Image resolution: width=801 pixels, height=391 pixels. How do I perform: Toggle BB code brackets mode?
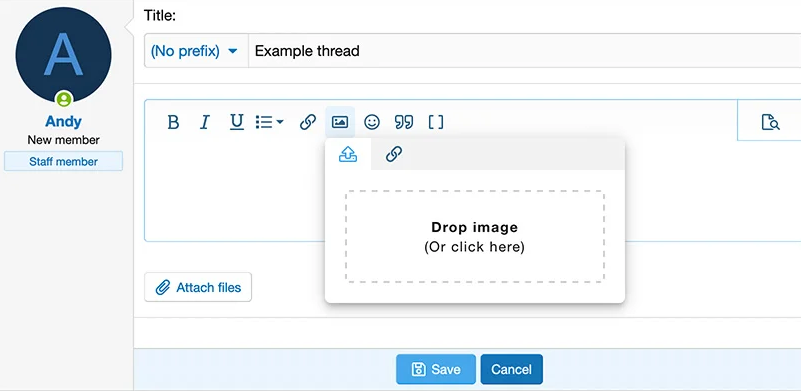coord(436,122)
